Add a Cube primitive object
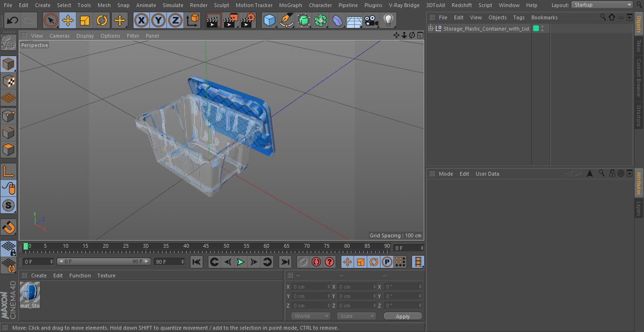Viewport: 644px width, 332px height. pyautogui.click(x=269, y=20)
